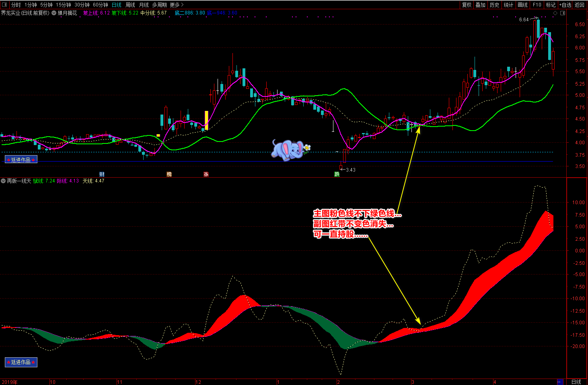Open the 更多 periods menu
Screen dimensions: 588x385
(177, 5)
